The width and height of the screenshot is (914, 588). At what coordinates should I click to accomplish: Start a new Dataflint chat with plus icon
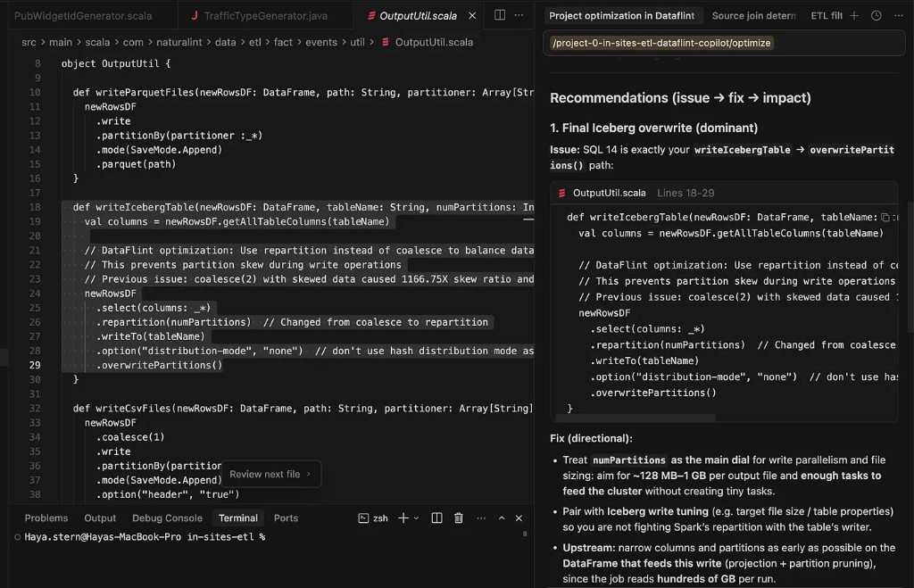coord(854,15)
